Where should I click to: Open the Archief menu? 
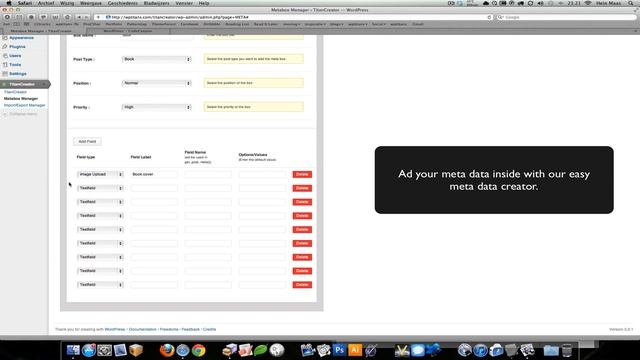point(46,3)
